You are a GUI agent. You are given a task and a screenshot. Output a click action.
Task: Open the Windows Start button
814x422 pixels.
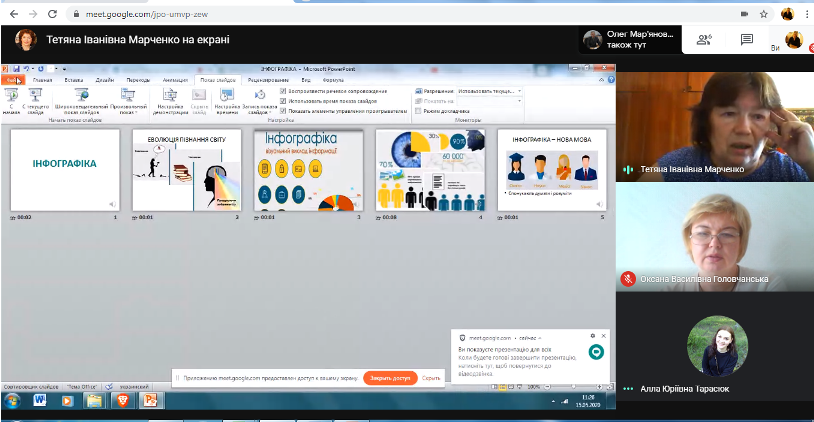(x=12, y=401)
